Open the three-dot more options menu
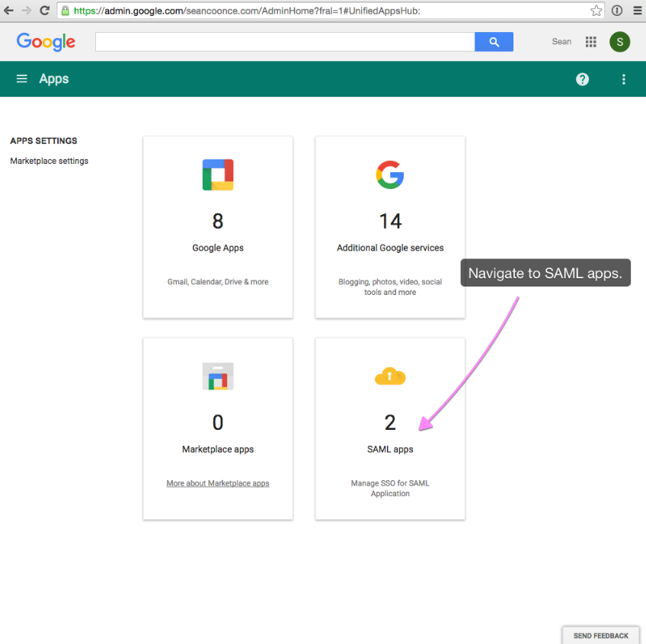 click(623, 79)
